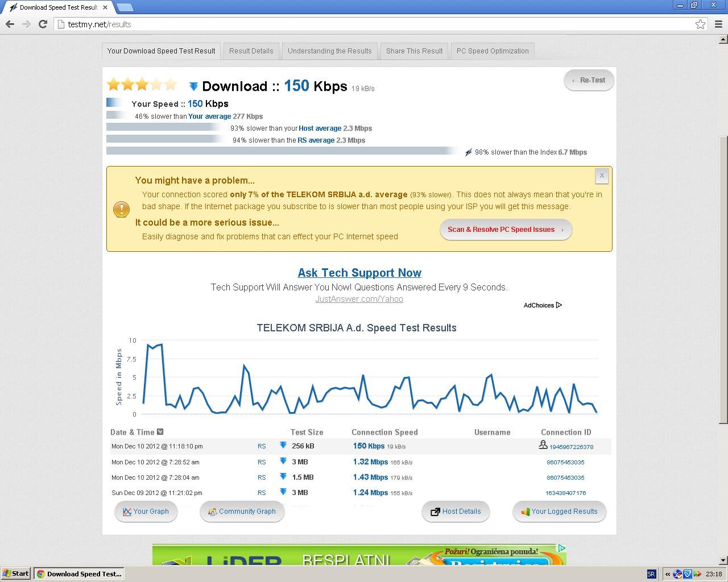Open the 1.43 Mbps result
728x582 pixels.
370,477
